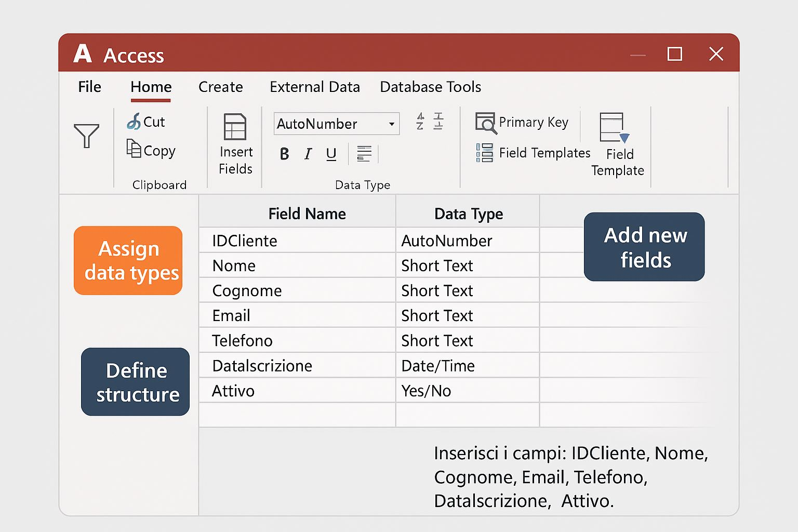
Task: Click the Copy icon in Clipboard
Action: (x=134, y=149)
